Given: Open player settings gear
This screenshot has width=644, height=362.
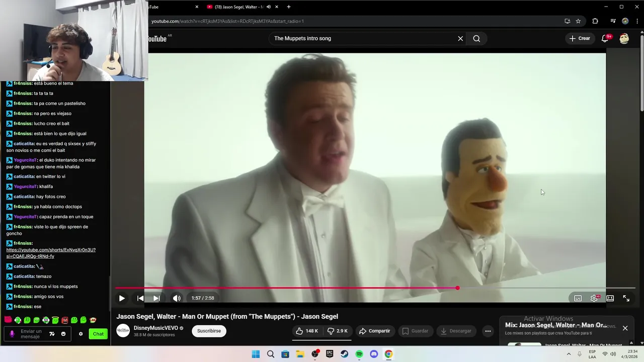Looking at the screenshot, I should (x=594, y=298).
